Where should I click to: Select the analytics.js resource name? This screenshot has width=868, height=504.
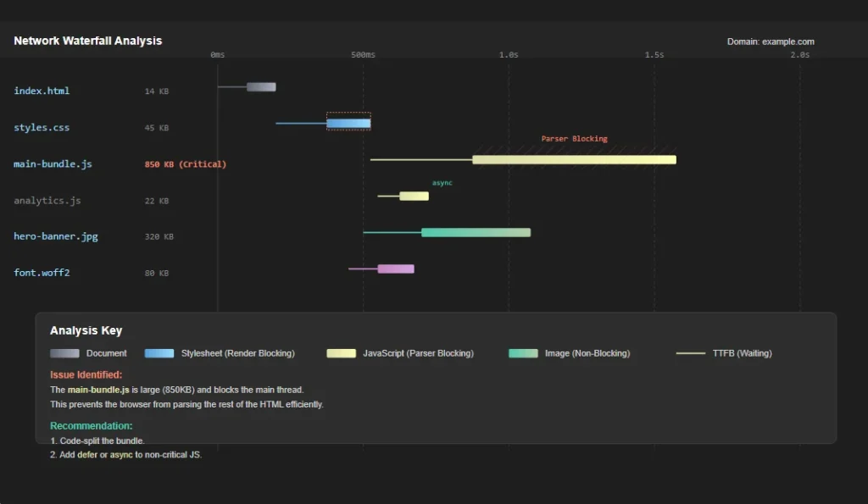point(47,200)
